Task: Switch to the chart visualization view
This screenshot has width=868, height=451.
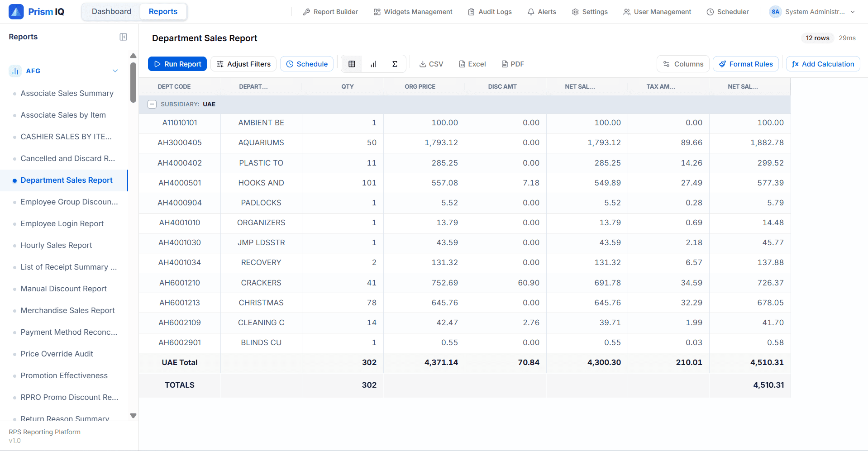Action: (x=373, y=64)
